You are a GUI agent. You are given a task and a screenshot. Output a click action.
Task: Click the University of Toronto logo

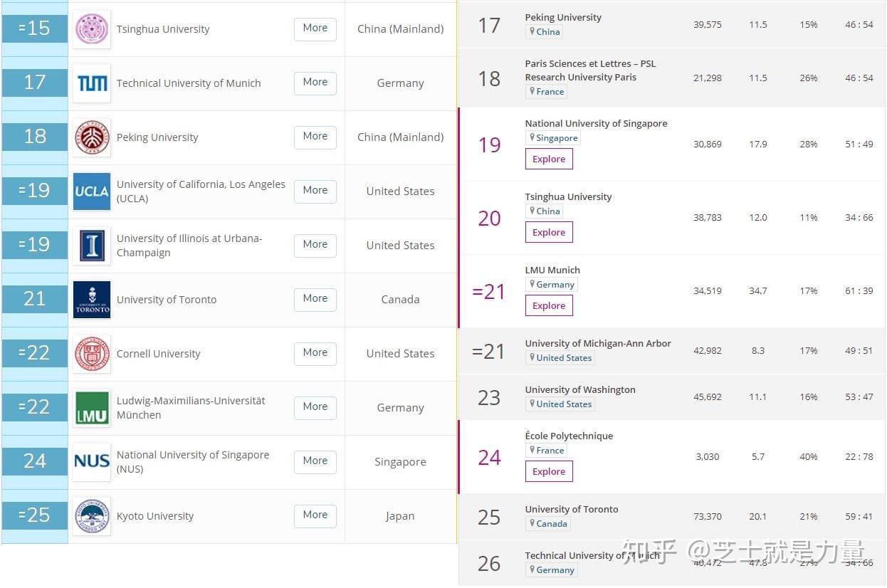[x=92, y=300]
